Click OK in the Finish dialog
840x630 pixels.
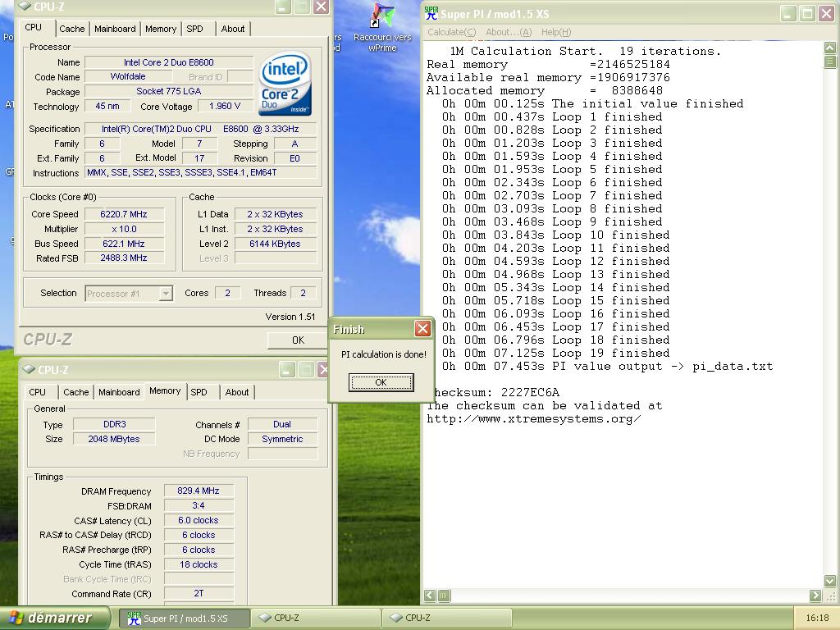[381, 382]
